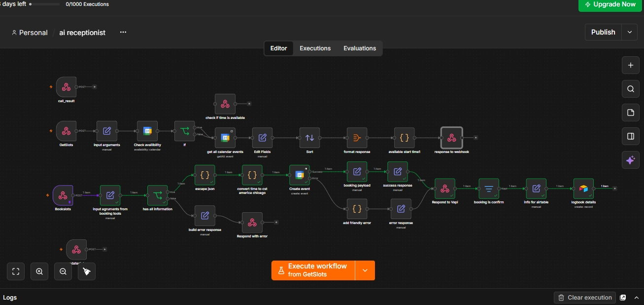The image size is (644, 305).
Task: Switch to the Editor tab
Action: pos(279,48)
